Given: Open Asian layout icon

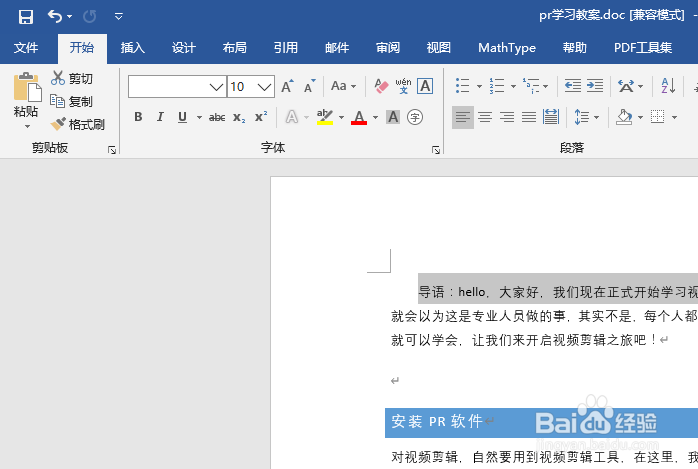Looking at the screenshot, I should pyautogui.click(x=626, y=85).
